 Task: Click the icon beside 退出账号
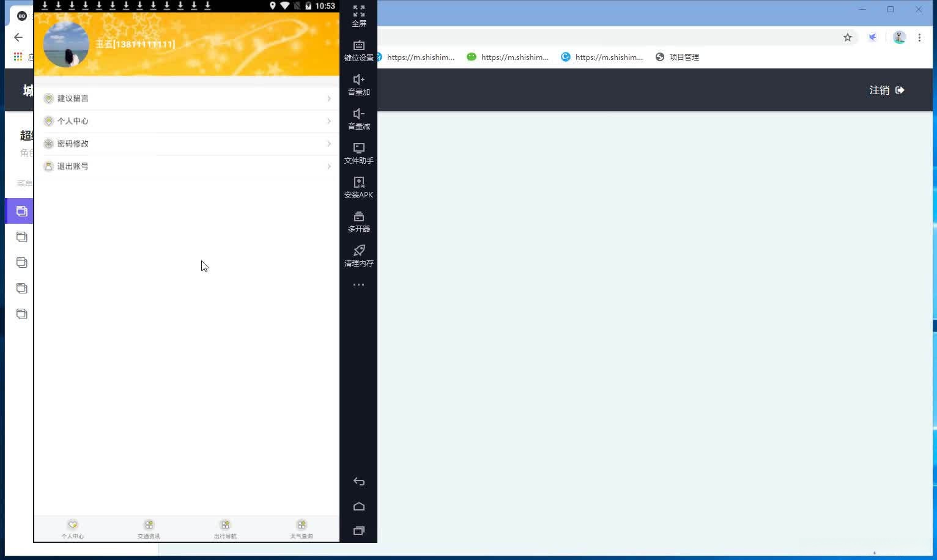pos(49,166)
